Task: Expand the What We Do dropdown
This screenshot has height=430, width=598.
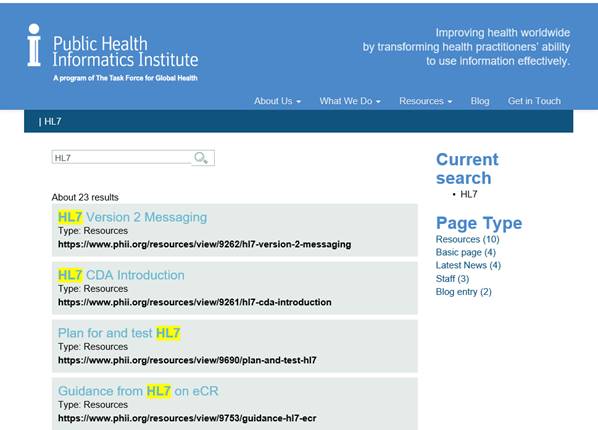Action: point(350,101)
